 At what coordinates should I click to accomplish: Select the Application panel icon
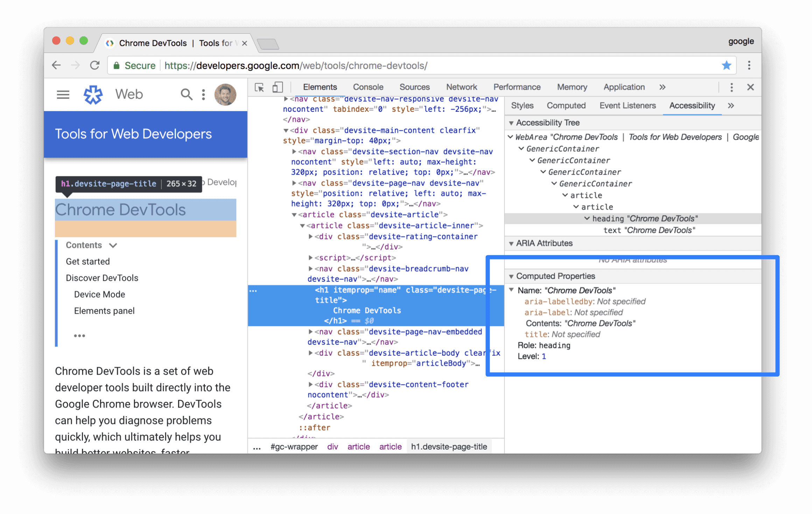(x=623, y=87)
